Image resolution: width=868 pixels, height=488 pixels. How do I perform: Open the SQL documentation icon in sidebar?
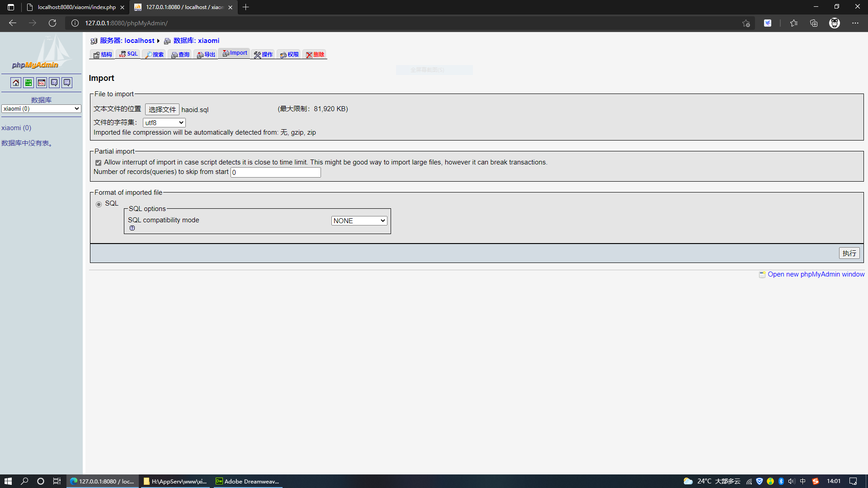67,83
